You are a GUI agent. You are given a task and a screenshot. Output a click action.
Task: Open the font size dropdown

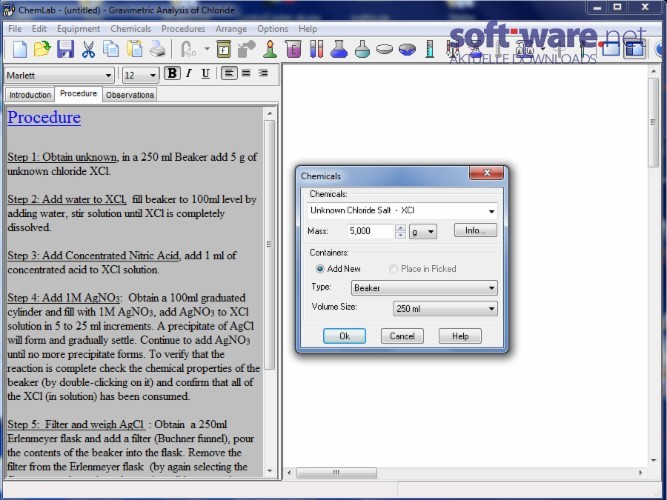[x=153, y=76]
